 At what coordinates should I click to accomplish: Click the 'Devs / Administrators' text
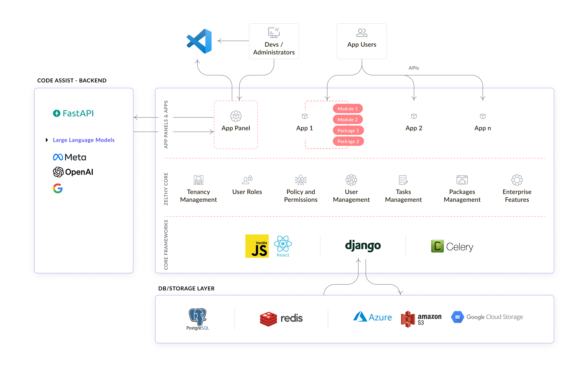[274, 48]
